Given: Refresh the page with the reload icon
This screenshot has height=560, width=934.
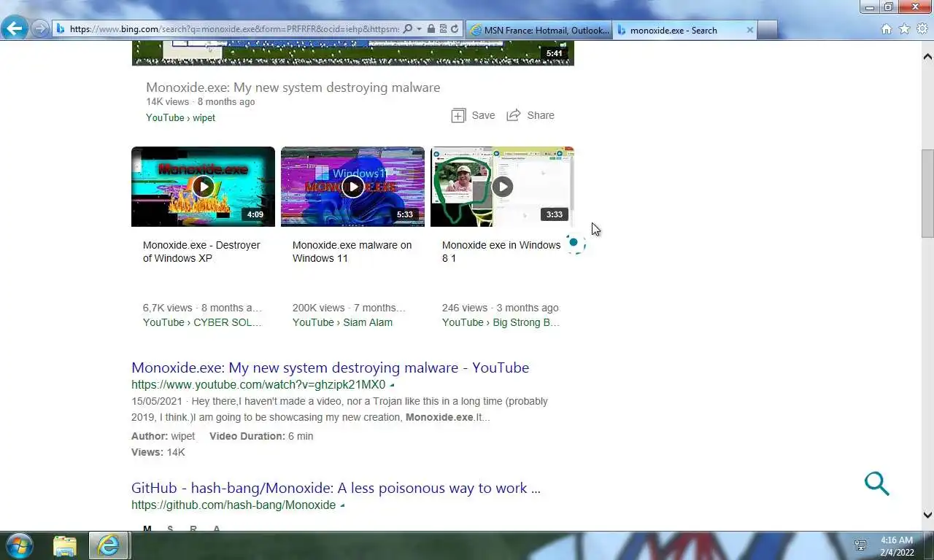Looking at the screenshot, I should point(455,29).
